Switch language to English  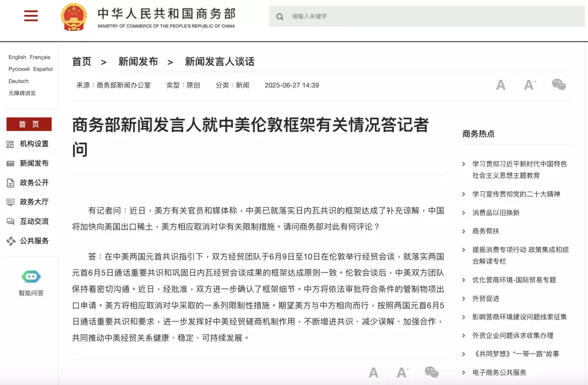(17, 57)
